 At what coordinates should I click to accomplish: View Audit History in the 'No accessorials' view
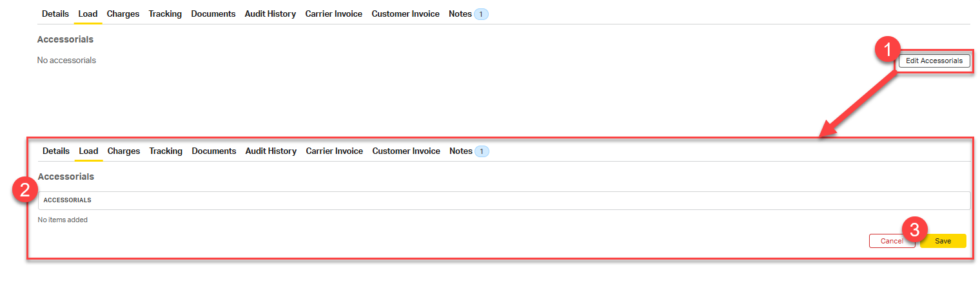click(x=270, y=14)
